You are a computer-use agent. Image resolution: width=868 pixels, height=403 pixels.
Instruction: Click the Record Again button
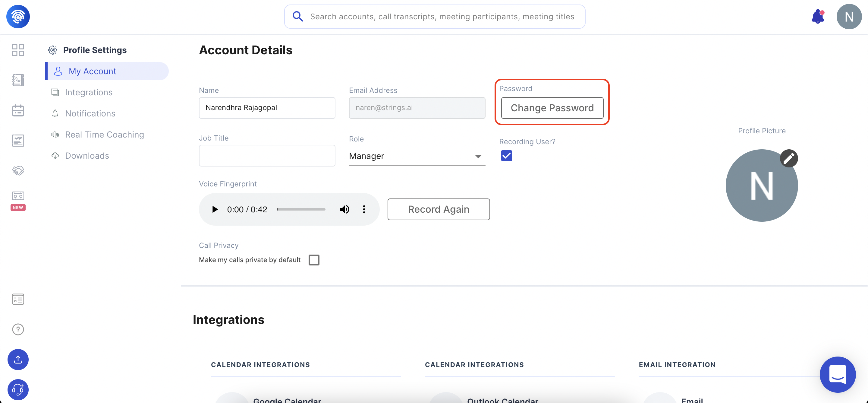click(x=439, y=209)
